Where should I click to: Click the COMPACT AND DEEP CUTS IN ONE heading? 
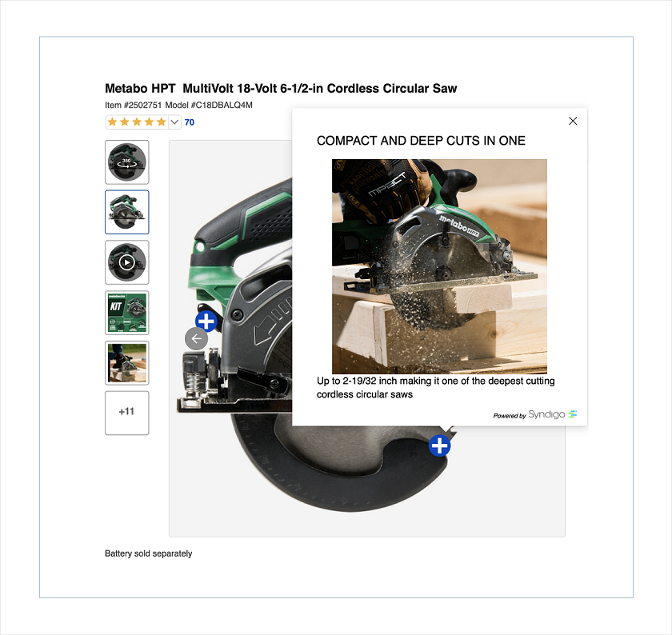[x=421, y=141]
